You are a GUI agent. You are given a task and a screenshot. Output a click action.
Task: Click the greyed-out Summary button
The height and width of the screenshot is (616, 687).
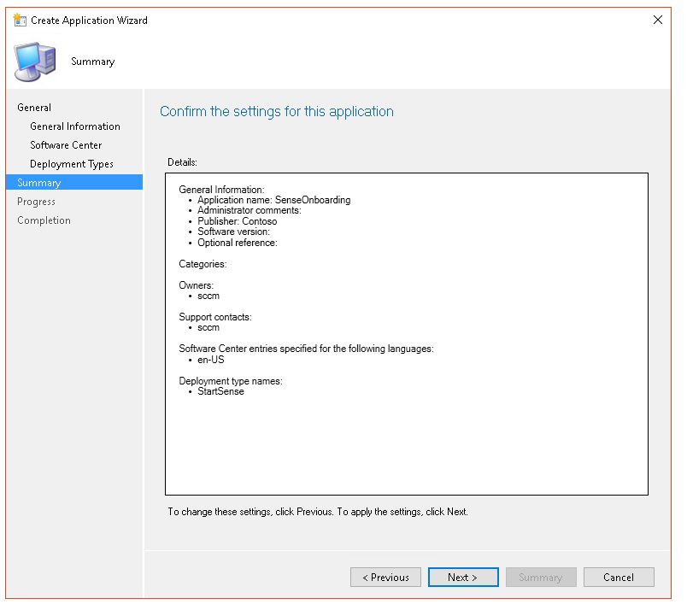(540, 578)
